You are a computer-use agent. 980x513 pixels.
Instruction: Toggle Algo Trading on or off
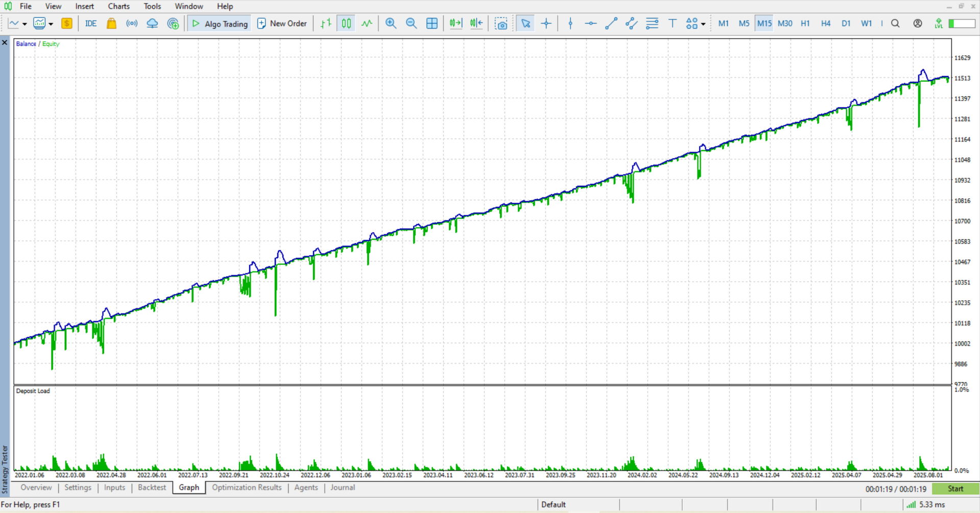[220, 23]
